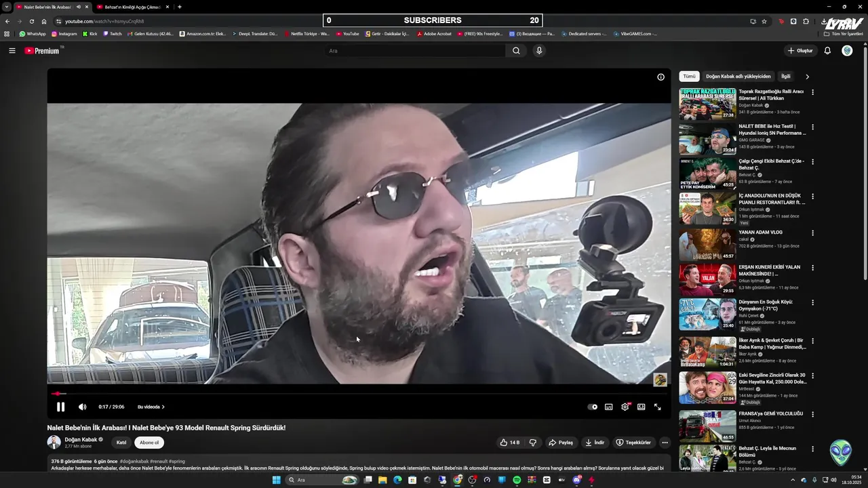Open options for 'Çalgı Çengi Ekibi' video
The width and height of the screenshot is (868, 488).
812,162
